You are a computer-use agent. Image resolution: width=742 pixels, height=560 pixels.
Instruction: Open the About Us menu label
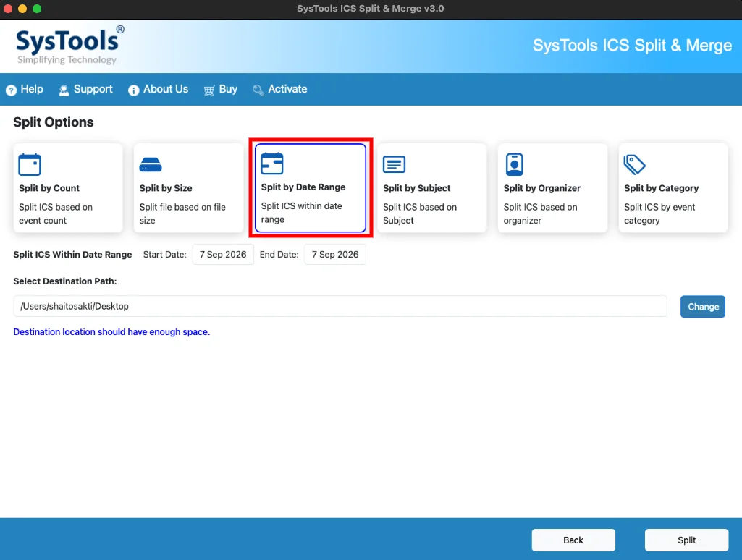click(x=166, y=89)
